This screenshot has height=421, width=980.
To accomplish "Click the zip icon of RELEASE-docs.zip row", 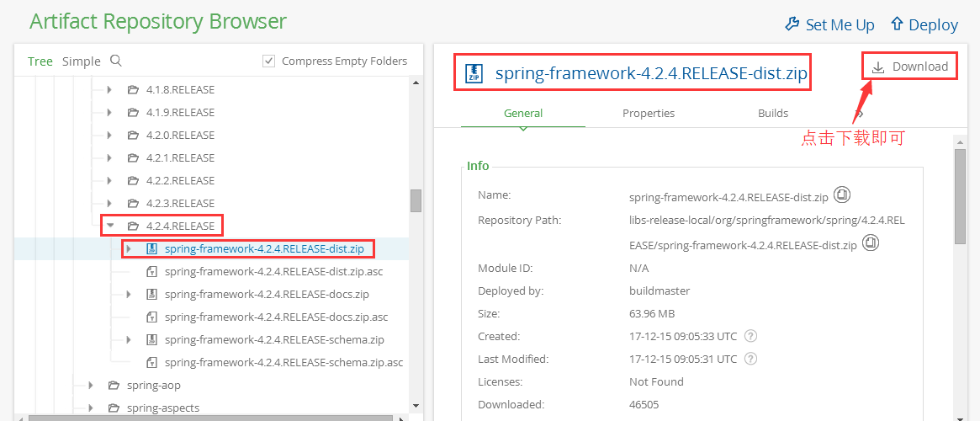I will click(151, 294).
